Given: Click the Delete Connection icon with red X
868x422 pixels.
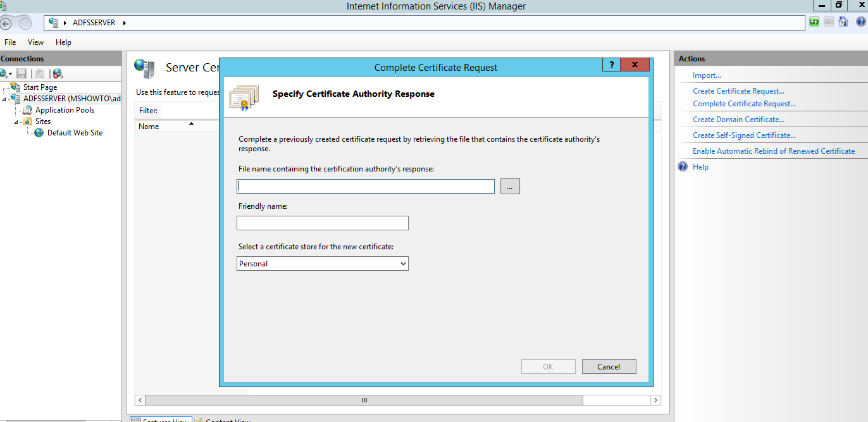Looking at the screenshot, I should pyautogui.click(x=58, y=73).
